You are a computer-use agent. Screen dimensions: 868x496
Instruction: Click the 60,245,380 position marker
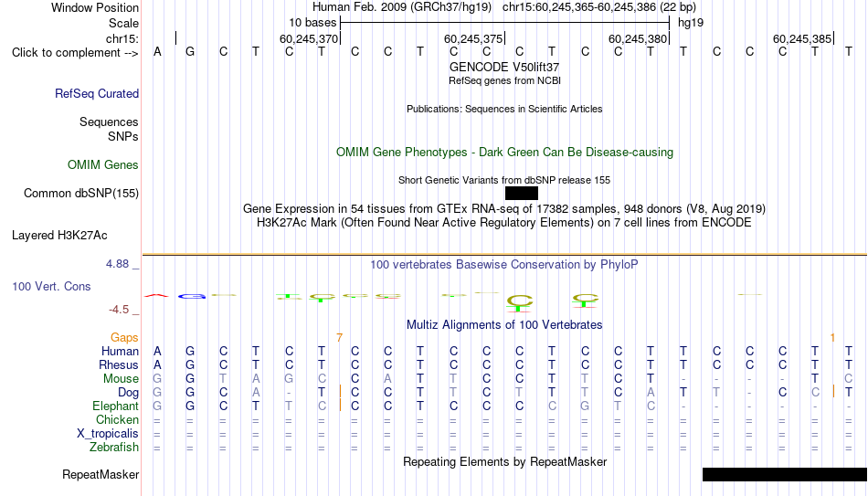(638, 38)
